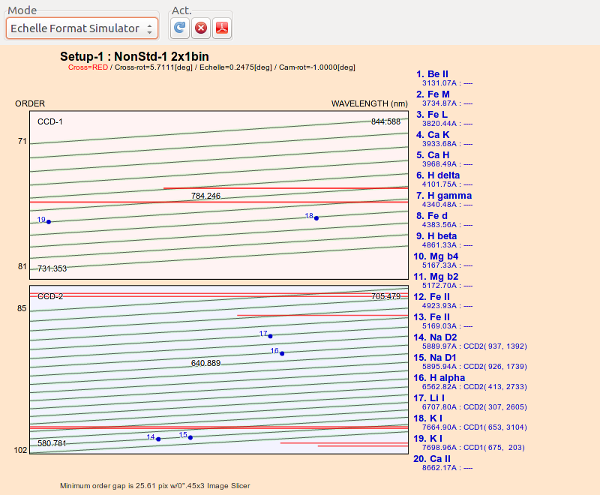This screenshot has height=495, width=600.
Task: Click blue marker 18 on CCD-1
Action: click(316, 218)
